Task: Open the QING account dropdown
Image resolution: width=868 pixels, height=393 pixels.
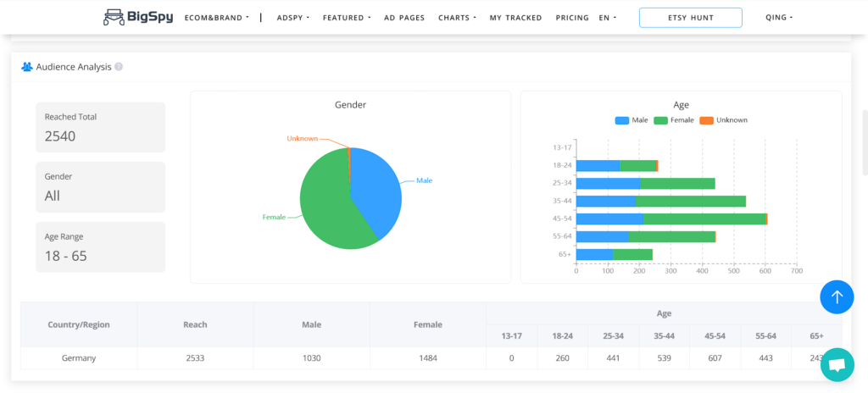Action: click(779, 18)
